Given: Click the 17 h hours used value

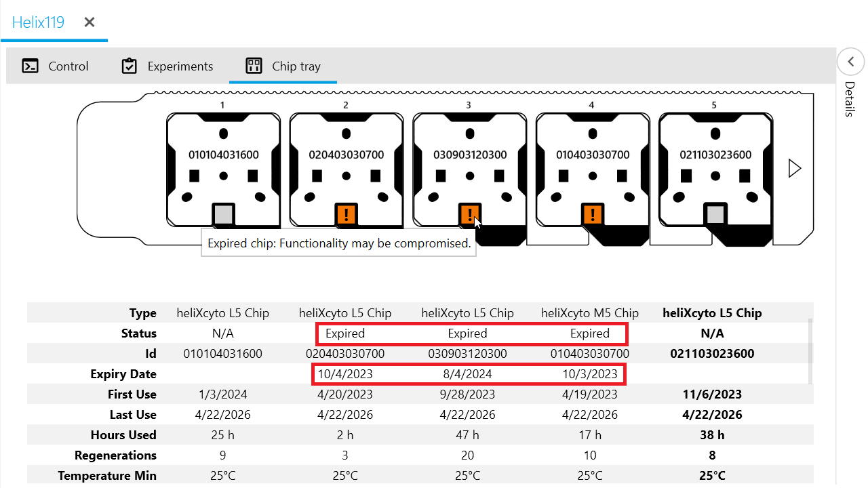Looking at the screenshot, I should coord(590,435).
